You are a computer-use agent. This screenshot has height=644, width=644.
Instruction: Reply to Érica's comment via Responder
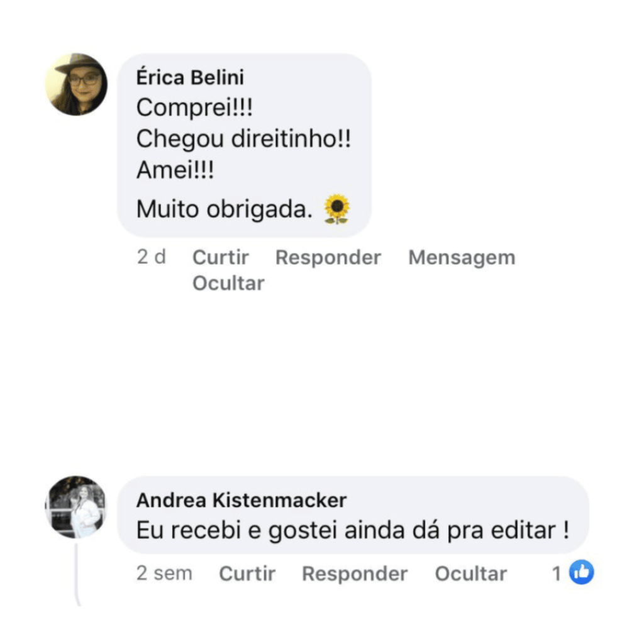click(328, 257)
